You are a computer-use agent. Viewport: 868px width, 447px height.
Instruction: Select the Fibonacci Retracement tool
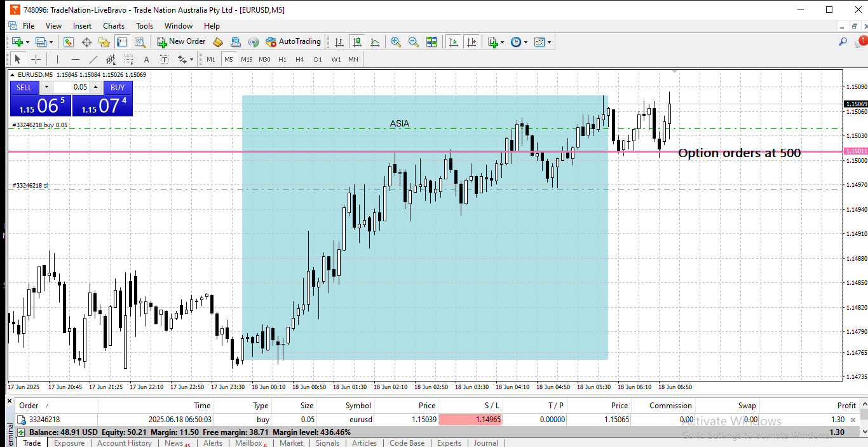click(x=129, y=59)
